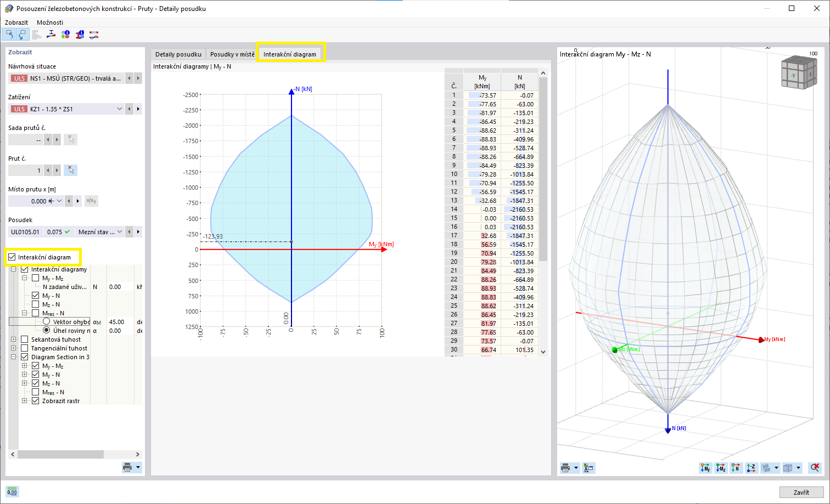The height and width of the screenshot is (504, 830).
Task: Select the Vektor ohybového momentu radio button
Action: point(47,322)
